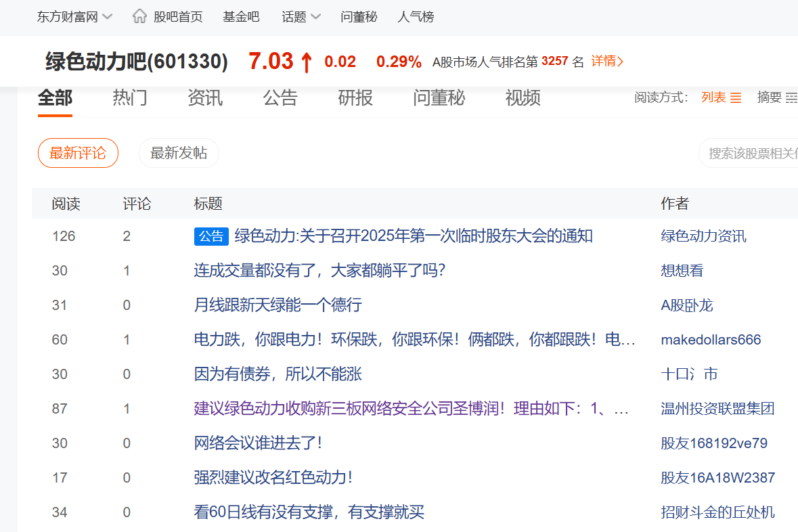The width and height of the screenshot is (798, 532).
Task: Switch to the 研报 tab
Action: coord(355,97)
